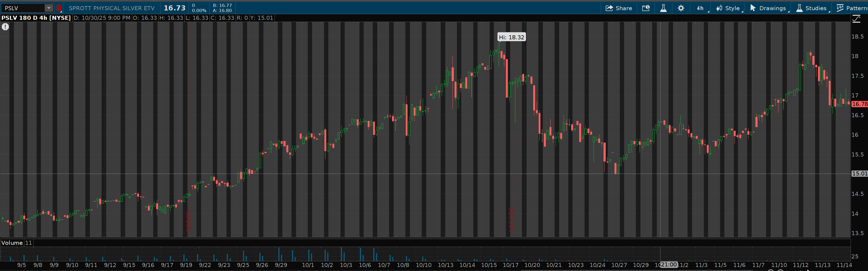Open the 4h timeframe dropdown
The height and width of the screenshot is (271, 868).
[701, 8]
